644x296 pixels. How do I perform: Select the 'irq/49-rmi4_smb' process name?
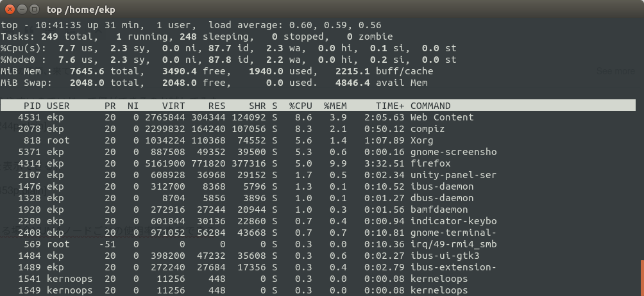pyautogui.click(x=453, y=244)
